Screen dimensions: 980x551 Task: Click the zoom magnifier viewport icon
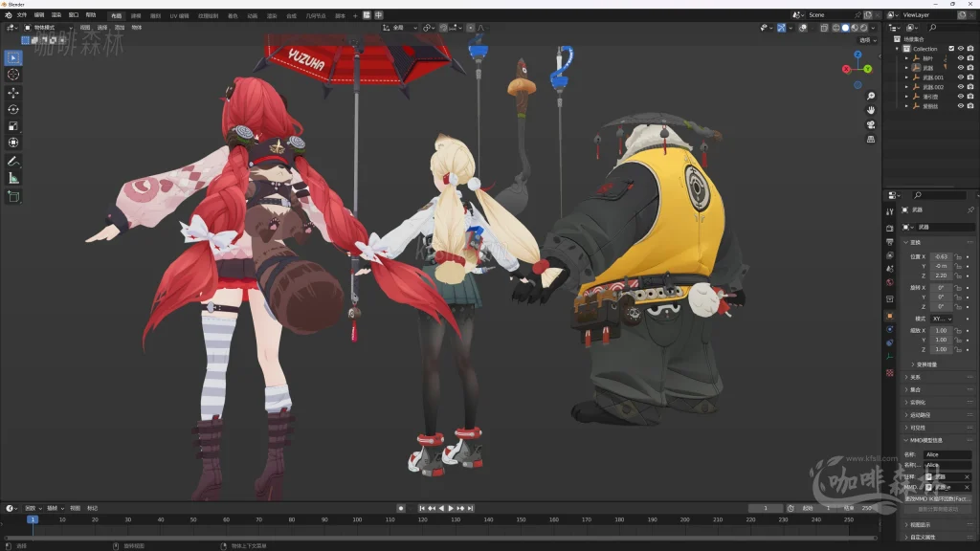pyautogui.click(x=871, y=97)
